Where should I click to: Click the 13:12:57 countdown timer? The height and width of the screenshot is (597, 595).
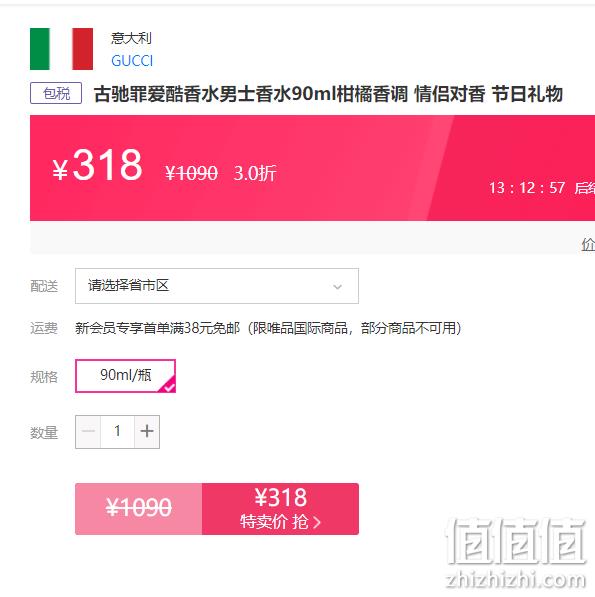[527, 188]
